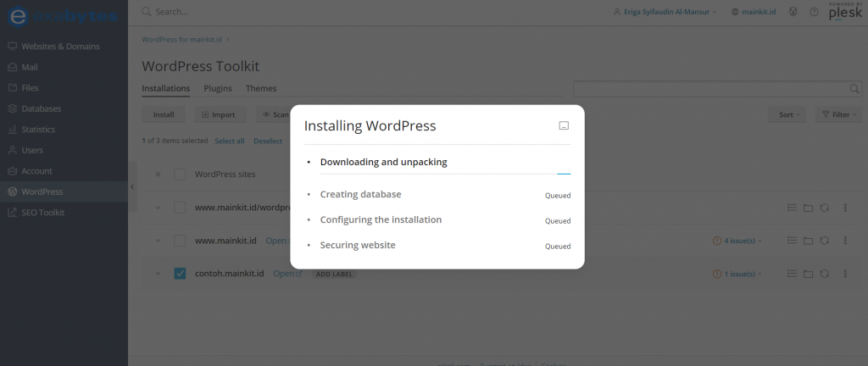Click the Downloading and unpacking progress bar

point(445,174)
